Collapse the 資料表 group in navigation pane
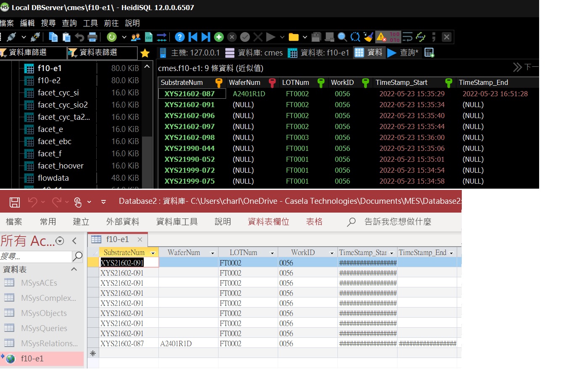The height and width of the screenshot is (392, 574). (74, 269)
